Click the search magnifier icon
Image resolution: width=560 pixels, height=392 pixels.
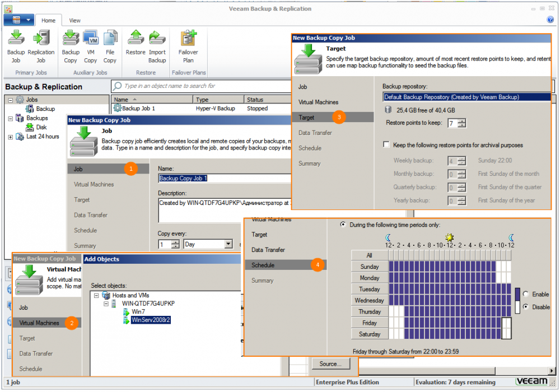coord(117,86)
